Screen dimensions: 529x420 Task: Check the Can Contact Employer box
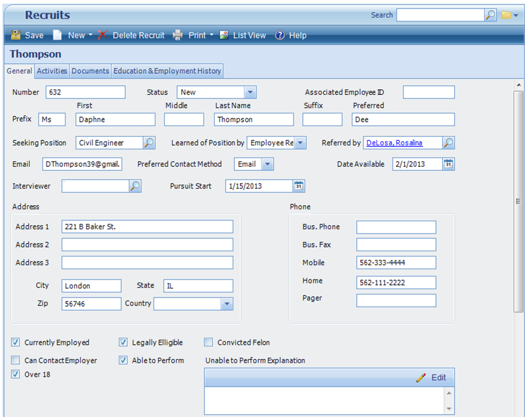(14, 360)
